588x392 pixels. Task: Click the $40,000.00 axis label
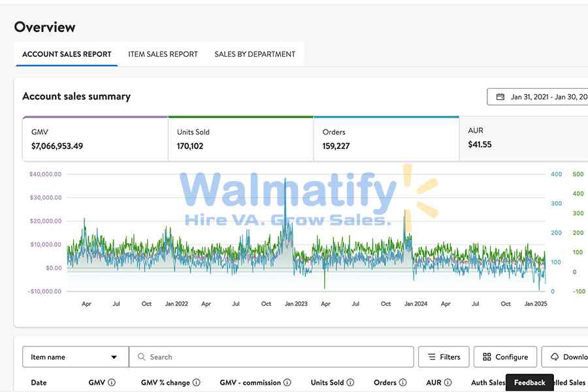point(45,174)
